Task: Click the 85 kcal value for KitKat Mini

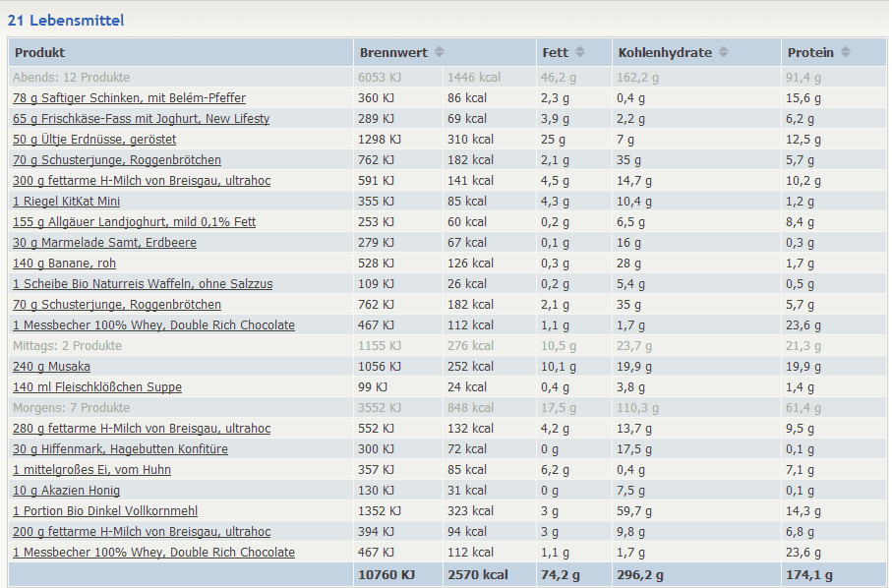Action: pyautogui.click(x=467, y=202)
